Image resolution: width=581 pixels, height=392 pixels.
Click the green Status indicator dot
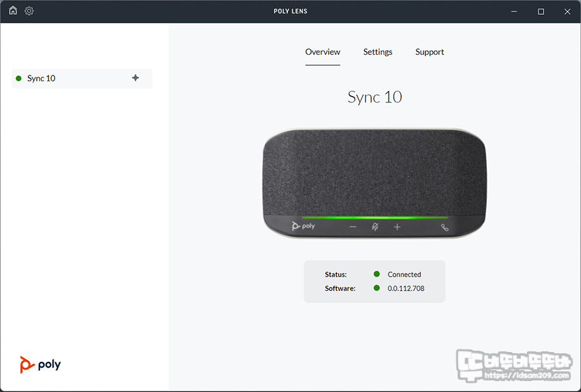pyautogui.click(x=376, y=274)
